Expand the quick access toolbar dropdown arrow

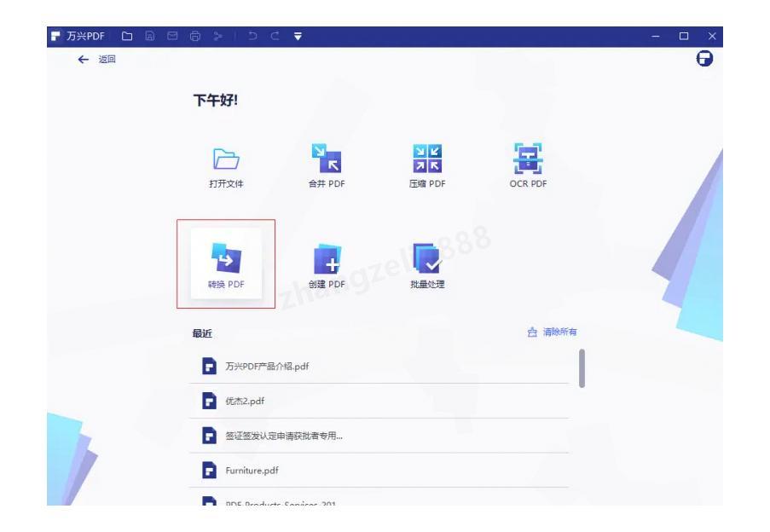(x=298, y=36)
